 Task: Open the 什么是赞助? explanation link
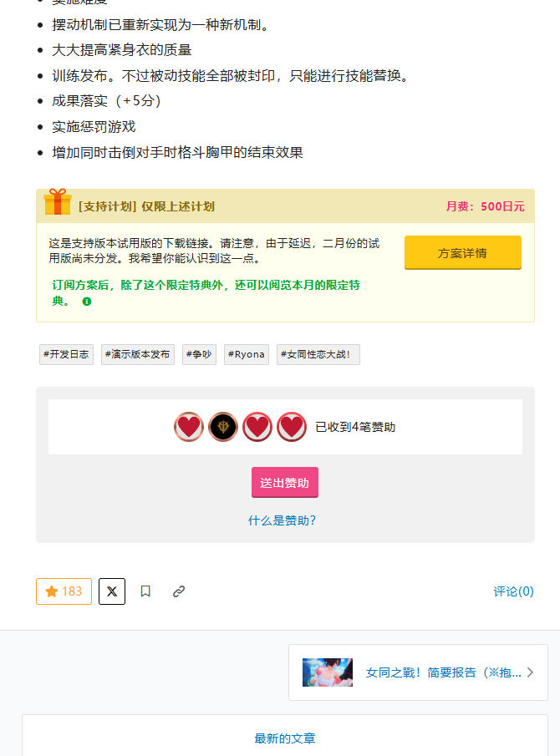click(283, 520)
